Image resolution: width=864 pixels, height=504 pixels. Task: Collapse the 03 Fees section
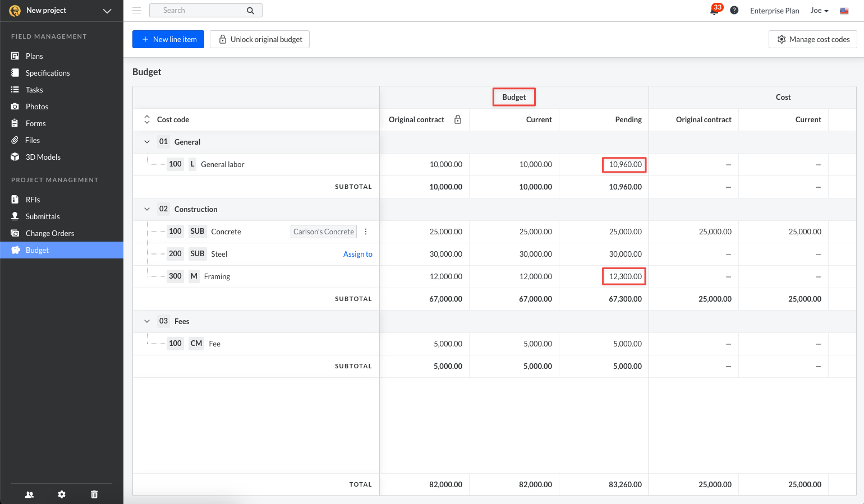(x=147, y=321)
